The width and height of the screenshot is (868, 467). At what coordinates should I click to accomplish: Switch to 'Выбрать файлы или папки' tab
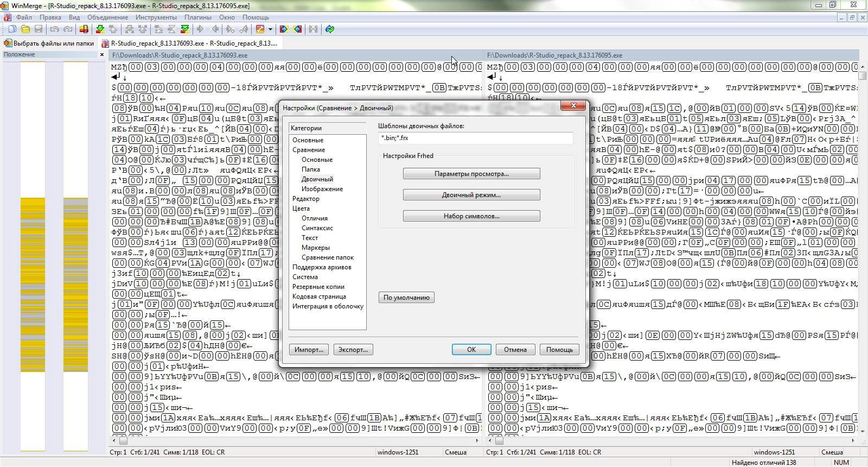click(x=49, y=43)
